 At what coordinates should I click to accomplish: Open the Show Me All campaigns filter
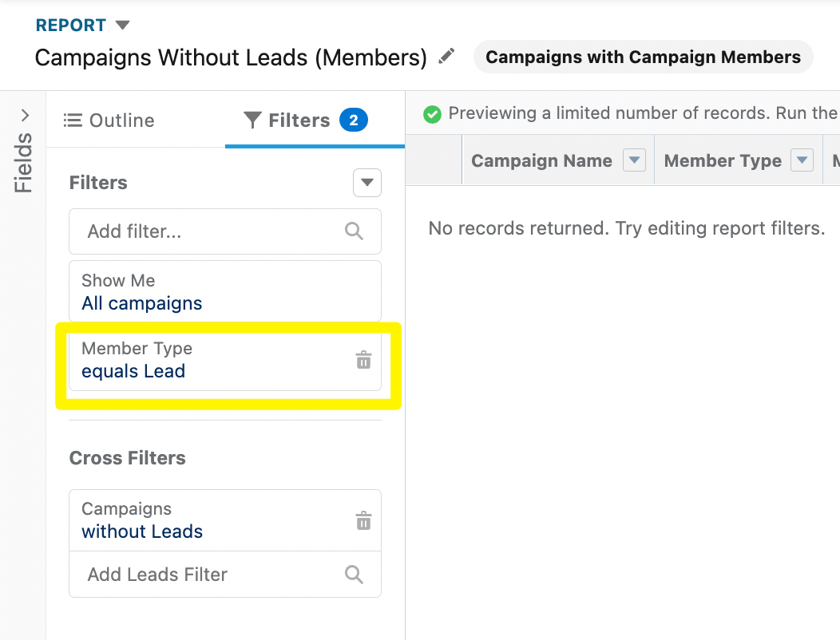click(x=225, y=291)
